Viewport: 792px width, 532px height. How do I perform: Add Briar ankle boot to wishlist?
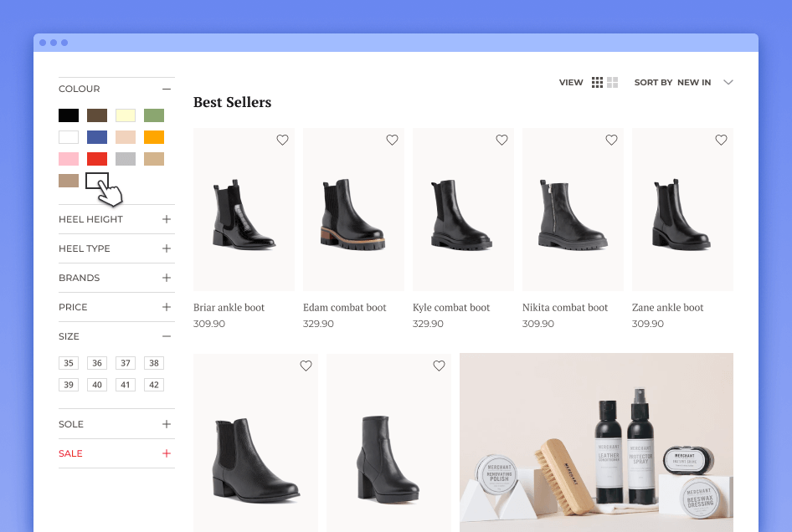pos(282,140)
